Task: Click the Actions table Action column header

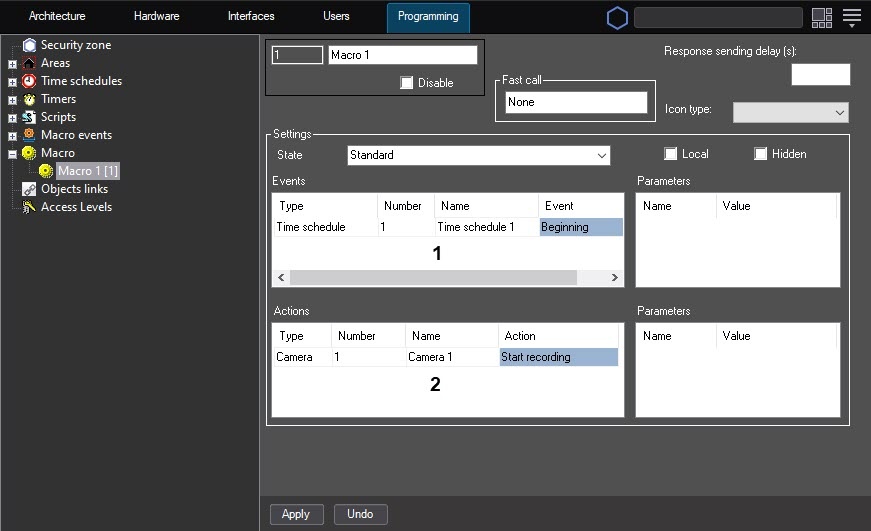Action: pyautogui.click(x=558, y=336)
